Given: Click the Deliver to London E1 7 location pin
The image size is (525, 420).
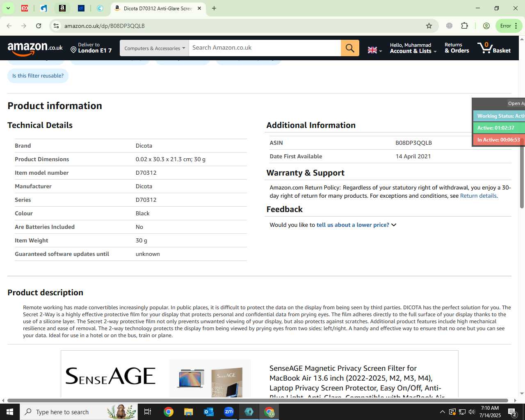Looking at the screenshot, I should pyautogui.click(x=74, y=50).
